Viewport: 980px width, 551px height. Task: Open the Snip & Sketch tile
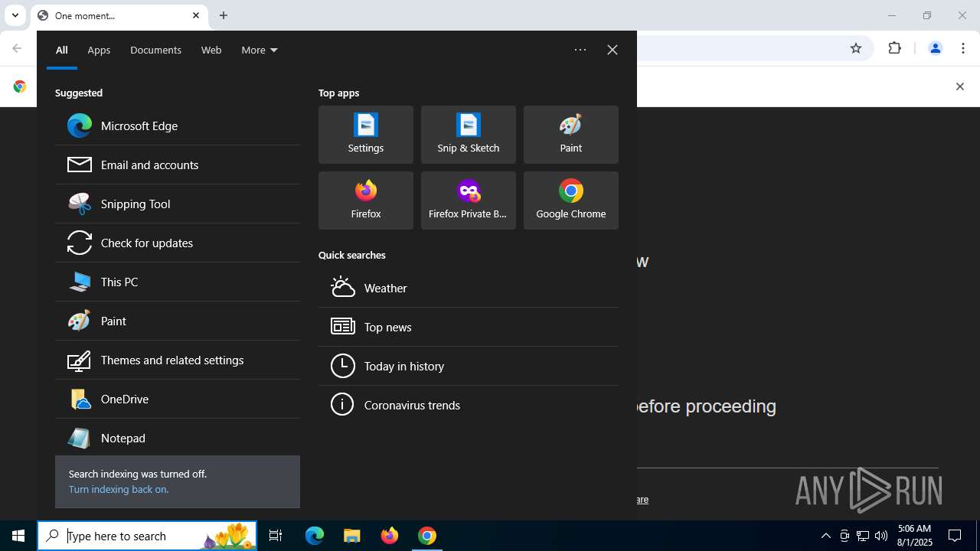469,135
